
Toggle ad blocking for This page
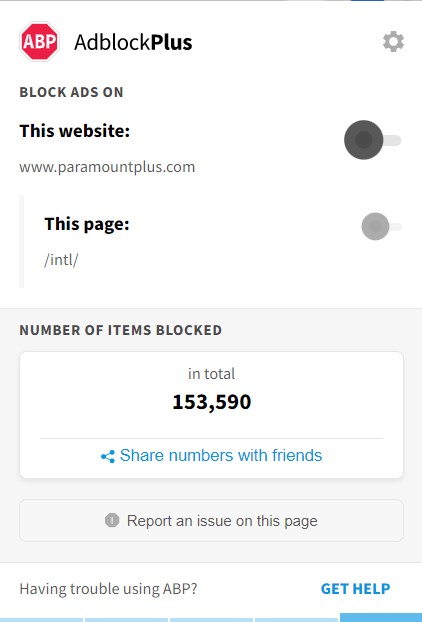point(381,227)
